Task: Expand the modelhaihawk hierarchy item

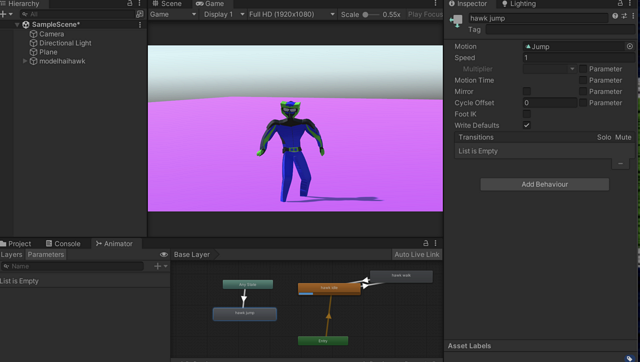Action: [x=25, y=61]
